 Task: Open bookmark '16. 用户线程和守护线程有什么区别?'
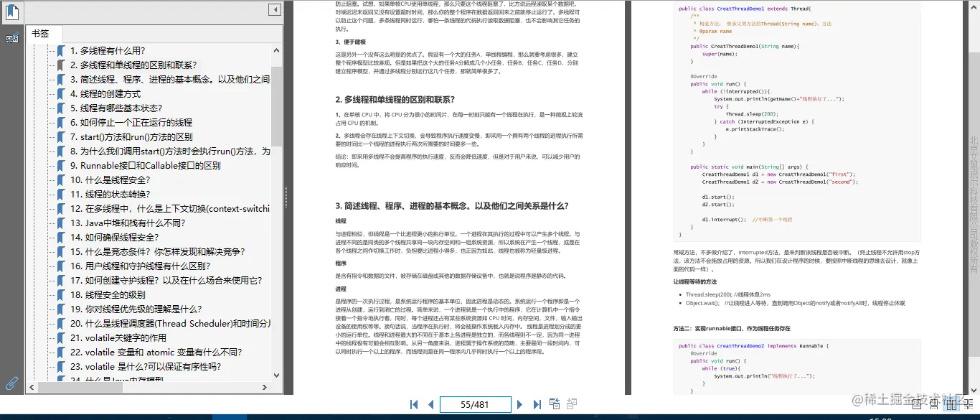click(140, 266)
